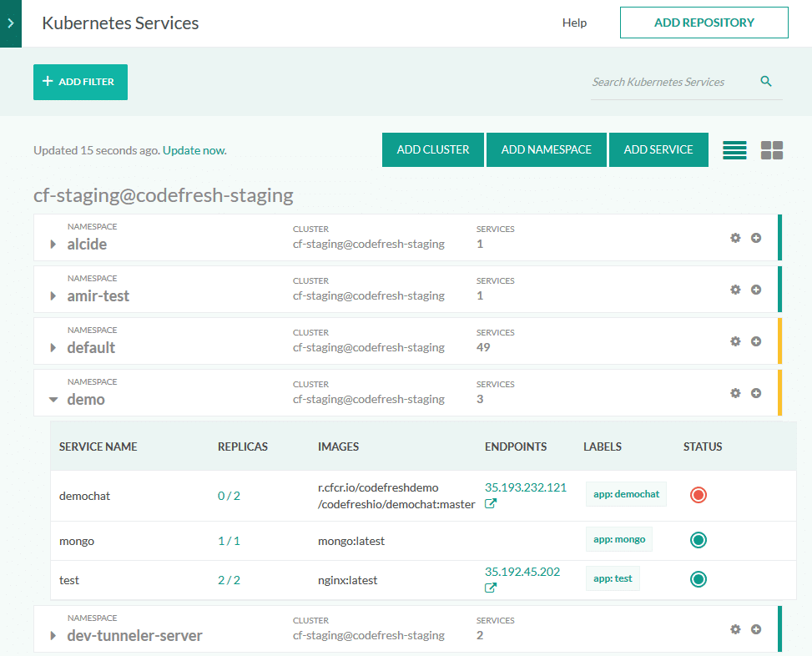The height and width of the screenshot is (656, 812).
Task: Click the search magnifier icon
Action: tap(766, 82)
